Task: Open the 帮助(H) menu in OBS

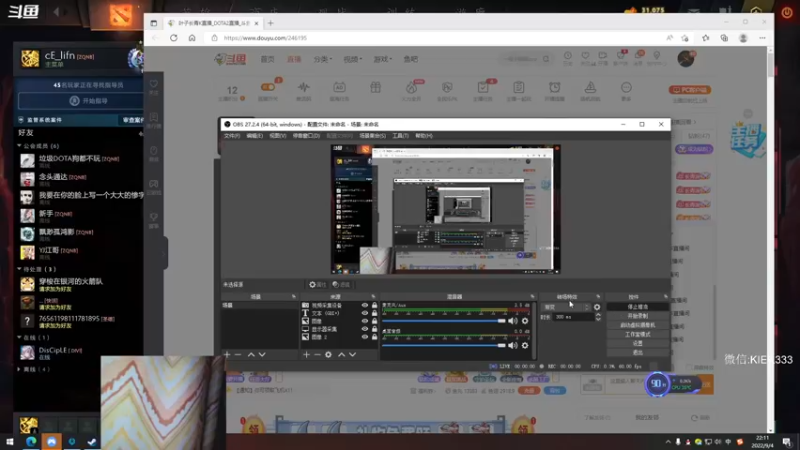Action: [423, 136]
